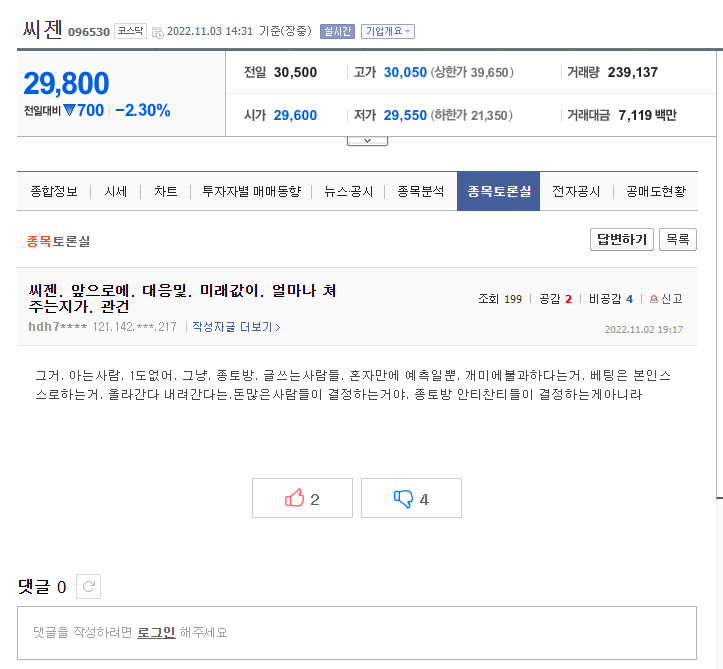This screenshot has width=723, height=669.
Task: Click the post title starting with 씨젠. 앞으로에
Action: pyautogui.click(x=182, y=298)
